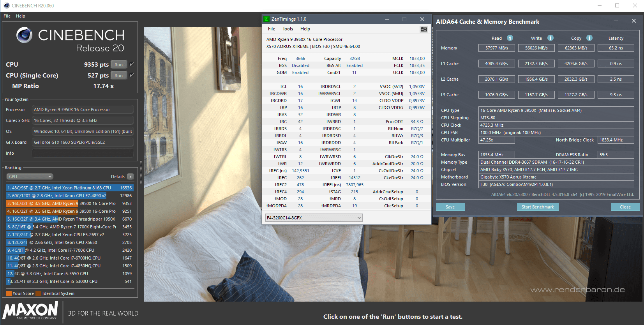Open the CPU ranking type dropdown
Image resolution: width=644 pixels, height=325 pixels.
coord(30,177)
